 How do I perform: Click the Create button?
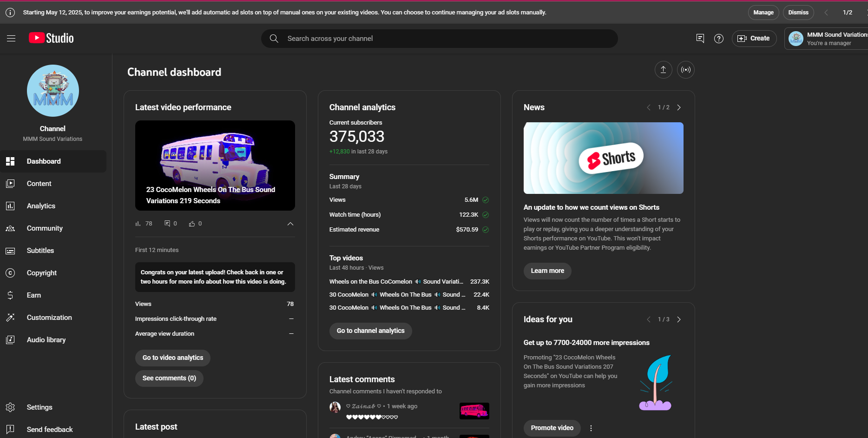(754, 39)
